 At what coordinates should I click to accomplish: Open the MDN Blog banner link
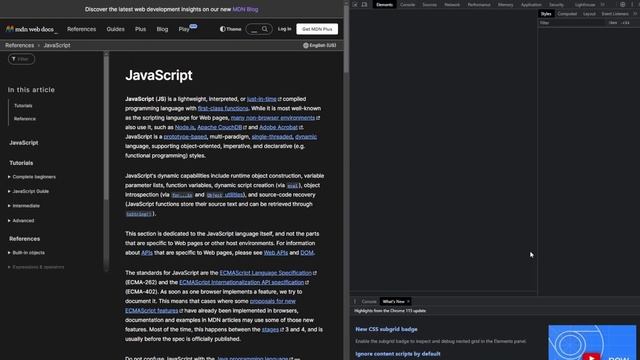coord(245,9)
